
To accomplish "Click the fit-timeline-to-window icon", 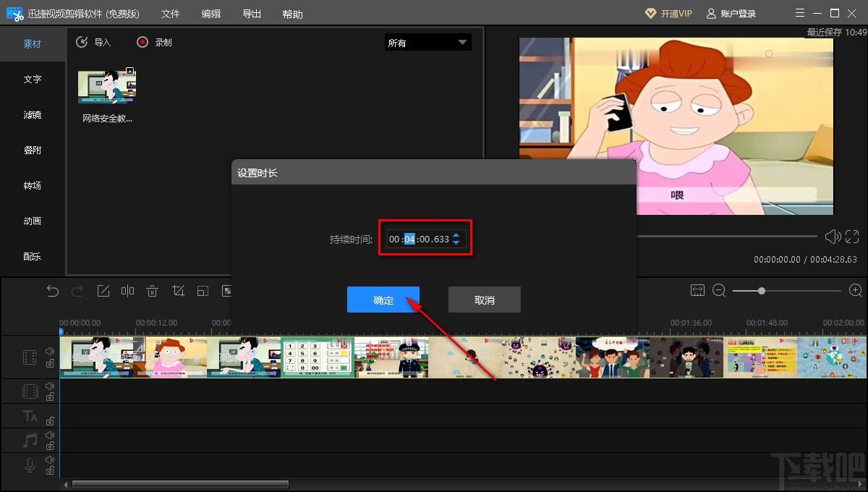I will (x=697, y=290).
